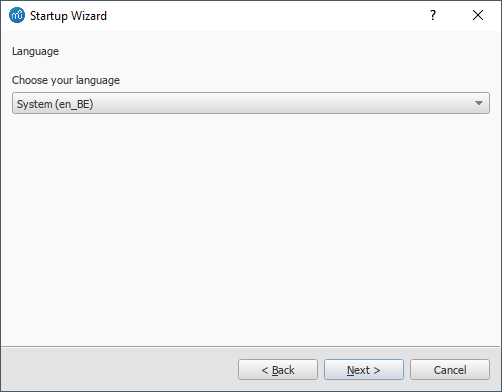Click the MuseScore logo in title bar
The width and height of the screenshot is (502, 392).
tap(17, 15)
